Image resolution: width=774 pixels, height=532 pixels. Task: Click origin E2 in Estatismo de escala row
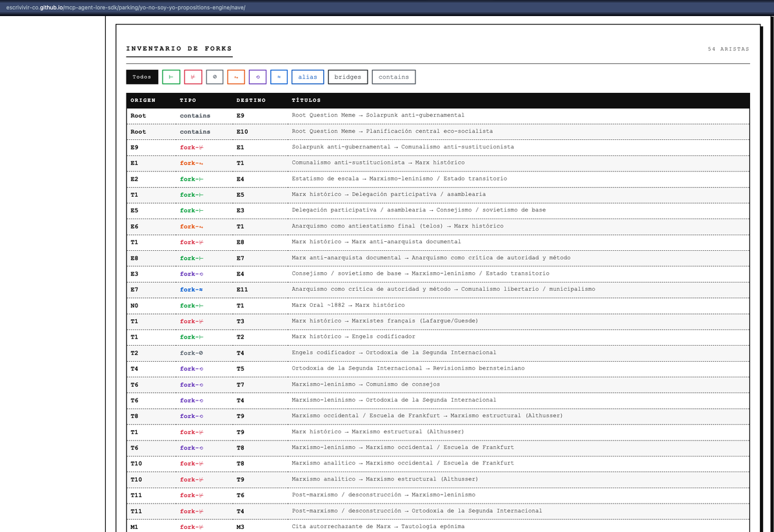[x=134, y=179]
